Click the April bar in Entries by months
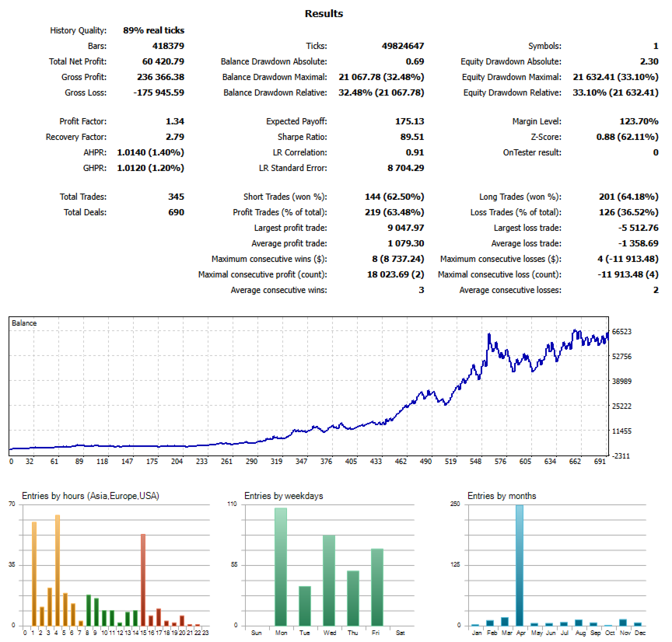Screen dimensions: 672x642 point(520,565)
